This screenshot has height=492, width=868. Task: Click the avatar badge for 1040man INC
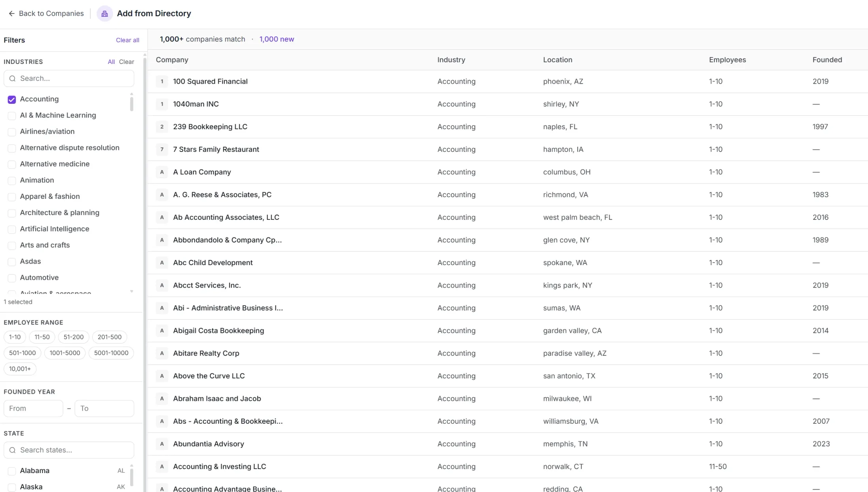point(162,104)
